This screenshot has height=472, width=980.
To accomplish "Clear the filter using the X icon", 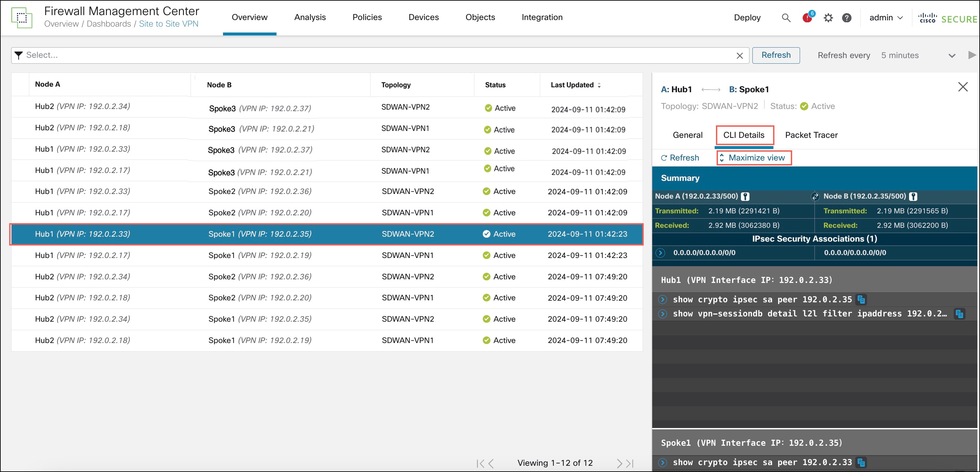I will tap(739, 55).
